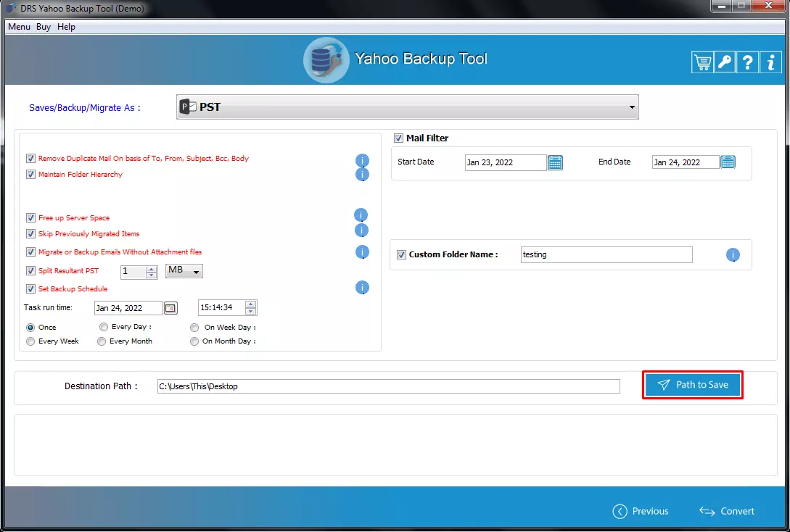
Task: Click the Destination Path text field
Action: (x=388, y=386)
